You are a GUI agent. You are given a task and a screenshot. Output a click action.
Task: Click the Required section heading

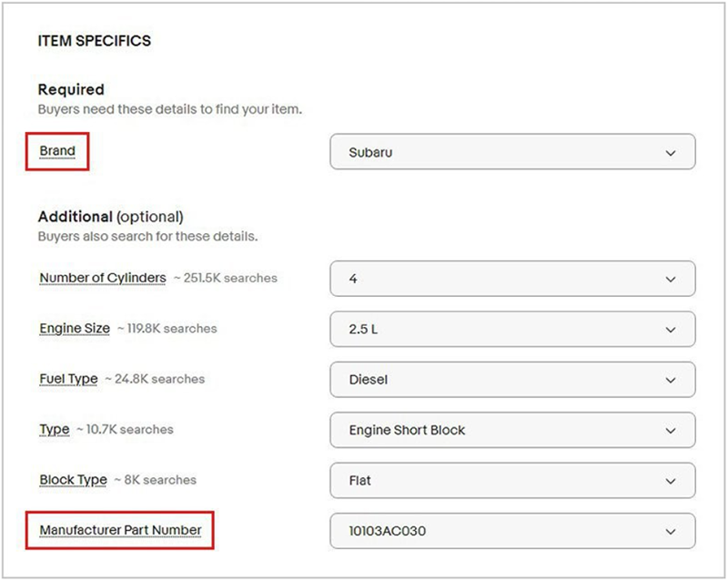tap(71, 89)
